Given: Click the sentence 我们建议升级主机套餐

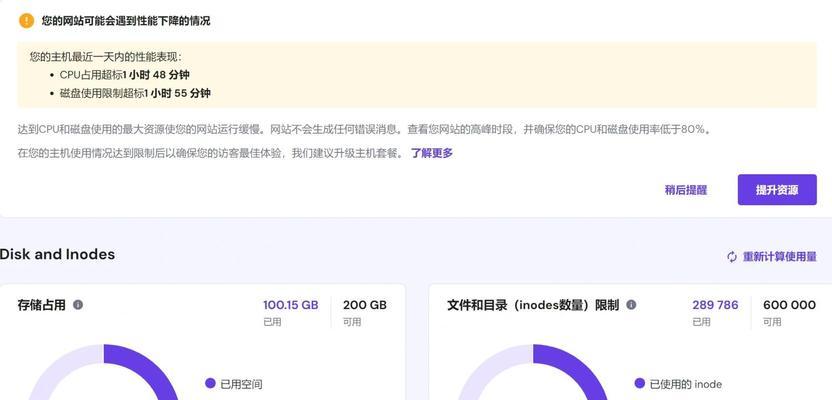Looking at the screenshot, I should coord(349,153).
